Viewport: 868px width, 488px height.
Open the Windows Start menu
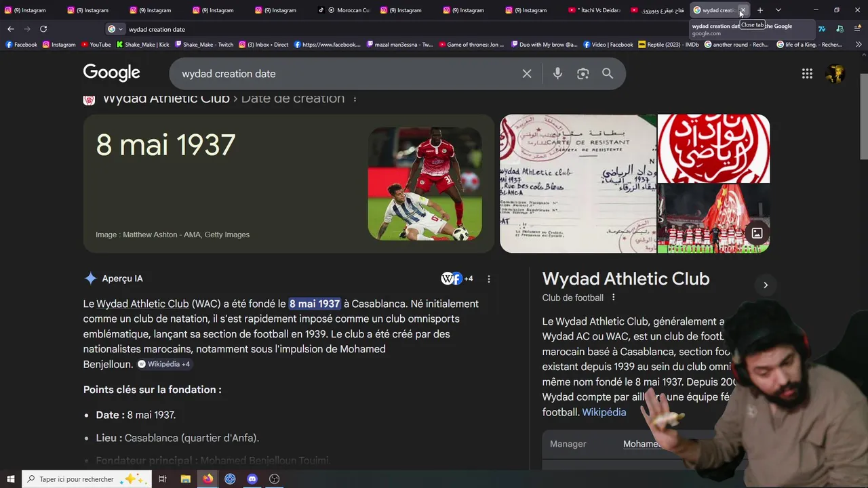(x=10, y=479)
